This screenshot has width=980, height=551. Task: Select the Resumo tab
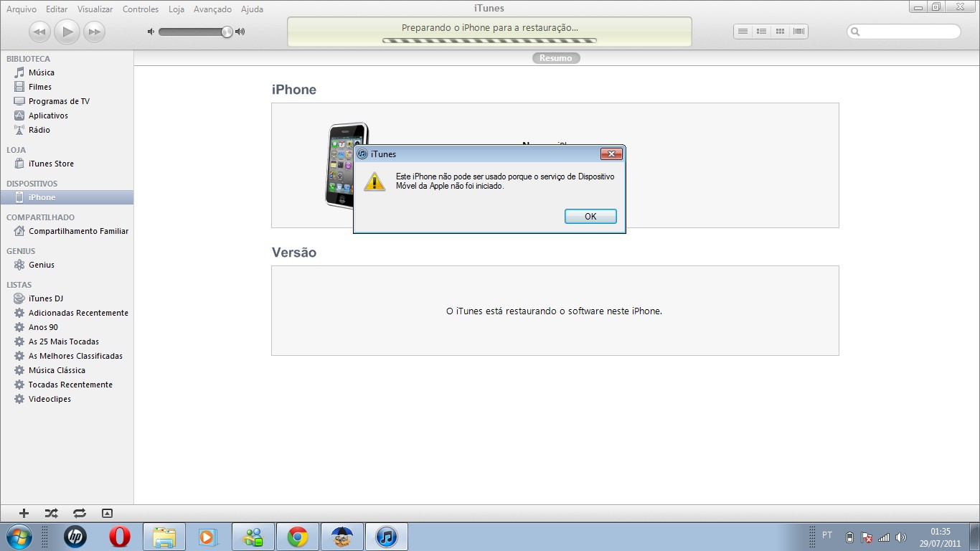(x=556, y=58)
